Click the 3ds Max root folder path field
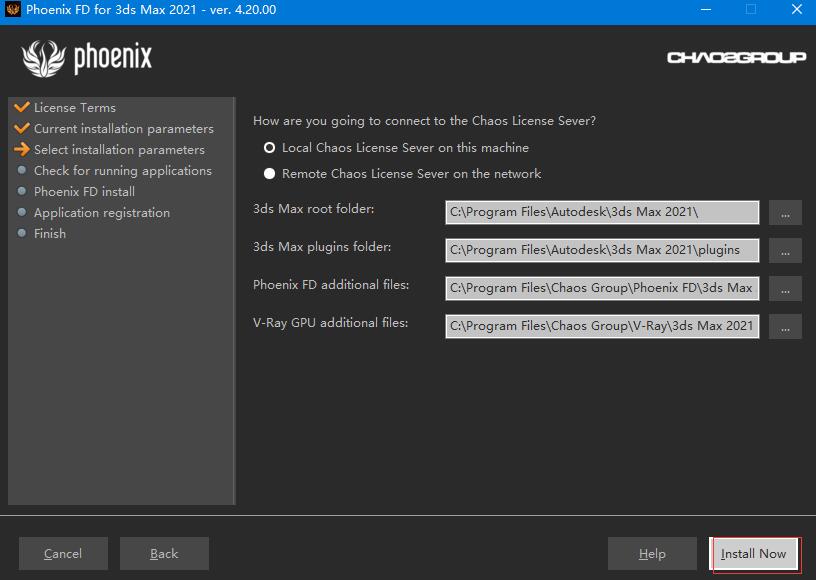 click(602, 212)
